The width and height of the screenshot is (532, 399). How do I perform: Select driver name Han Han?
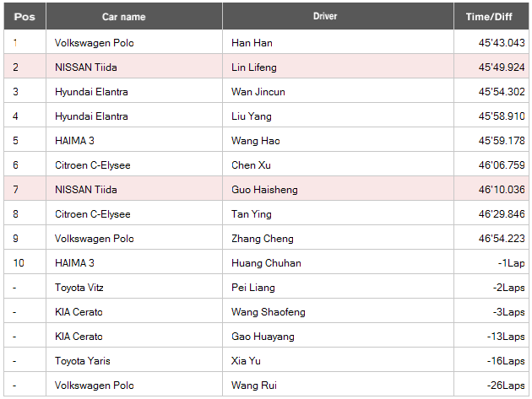tap(252, 43)
